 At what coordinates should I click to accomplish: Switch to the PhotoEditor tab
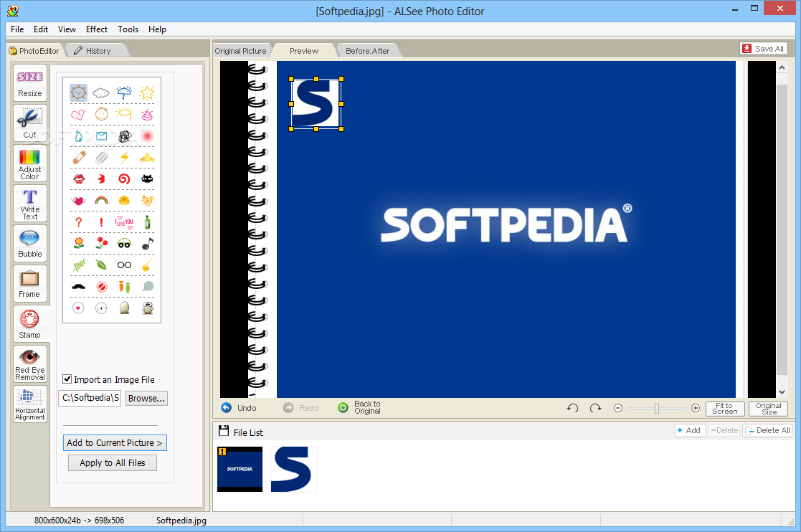point(34,50)
